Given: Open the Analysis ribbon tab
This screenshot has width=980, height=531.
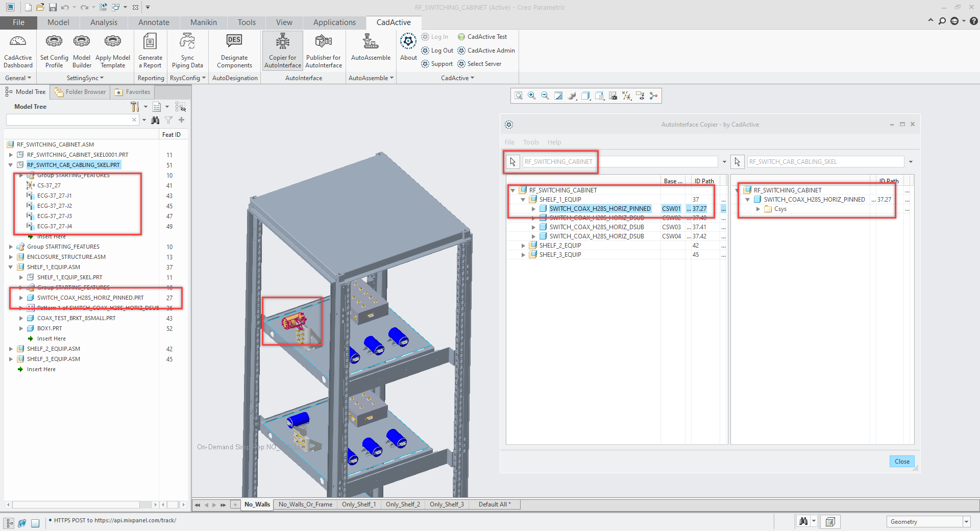Looking at the screenshot, I should pyautogui.click(x=104, y=22).
